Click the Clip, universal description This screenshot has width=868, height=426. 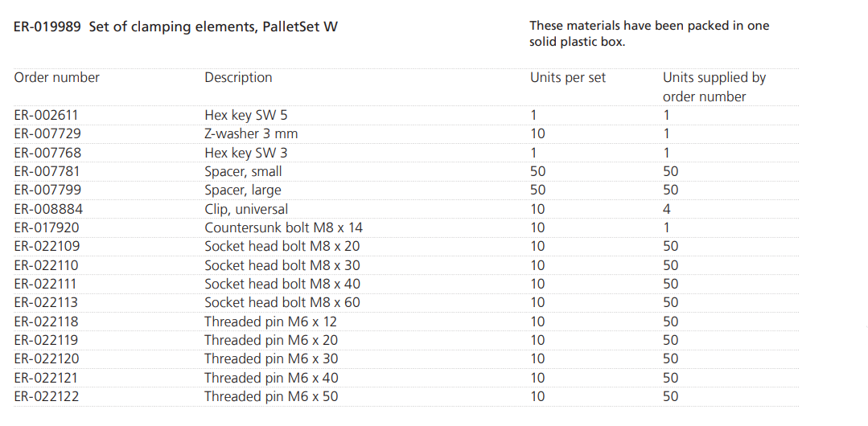pyautogui.click(x=246, y=209)
